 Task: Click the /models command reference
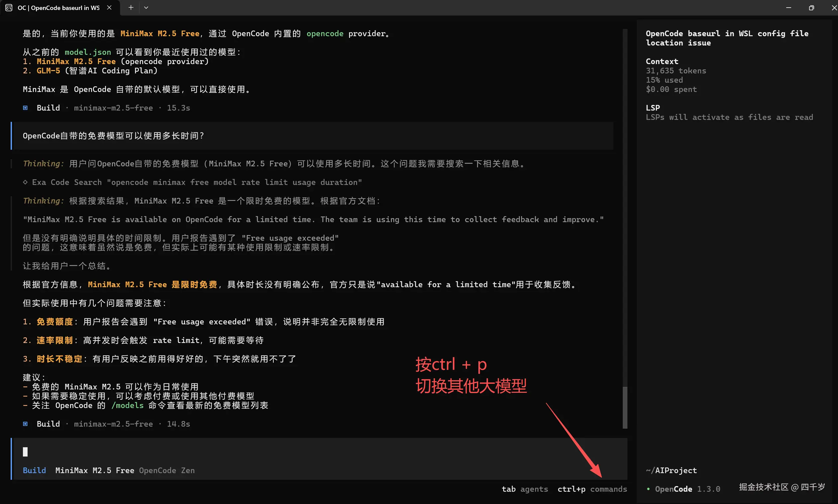click(x=127, y=405)
